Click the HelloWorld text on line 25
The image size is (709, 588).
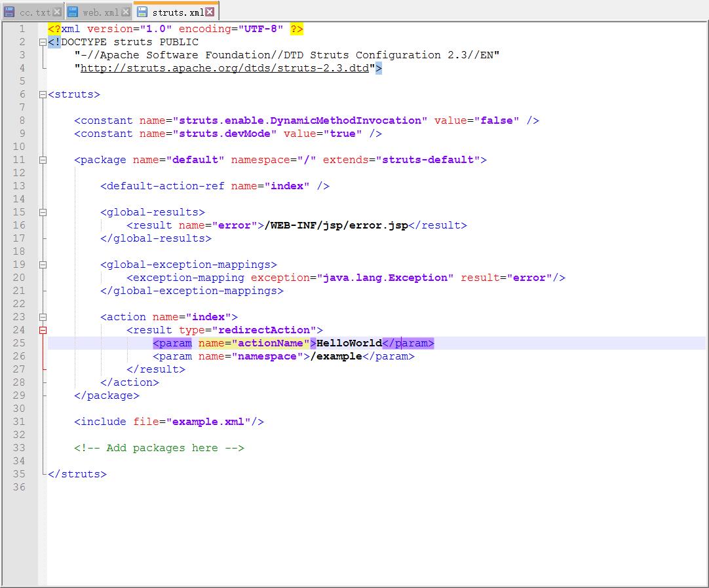pyautogui.click(x=349, y=344)
